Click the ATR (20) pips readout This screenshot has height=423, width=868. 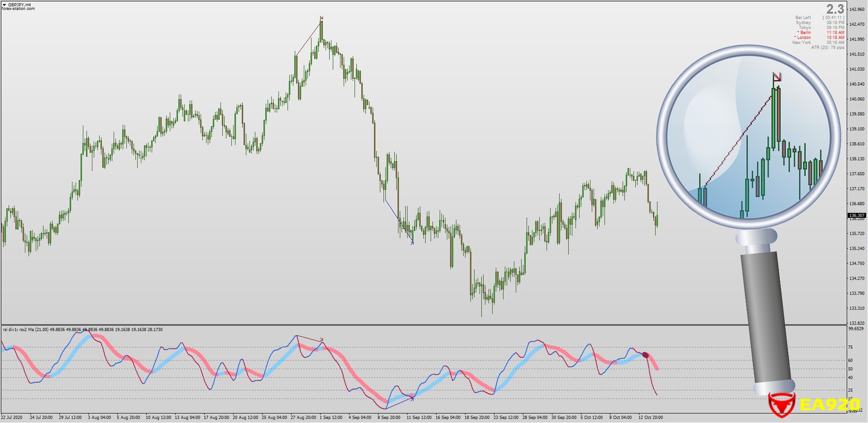[827, 48]
